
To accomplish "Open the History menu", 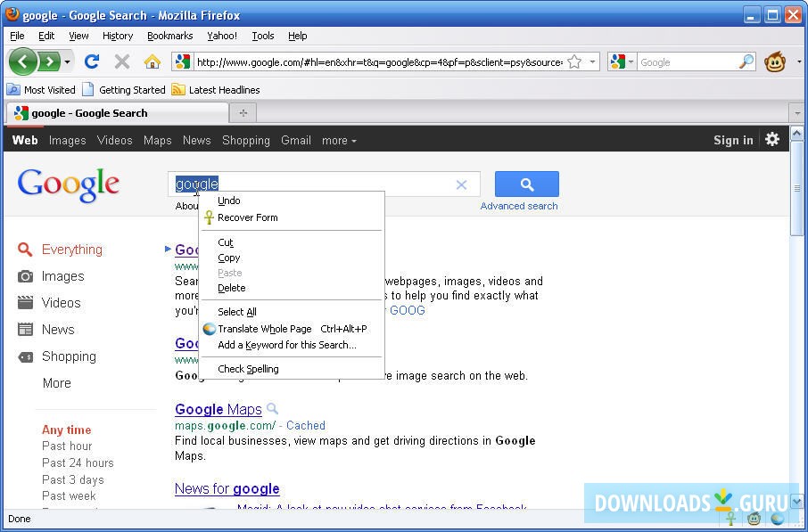I will [118, 36].
